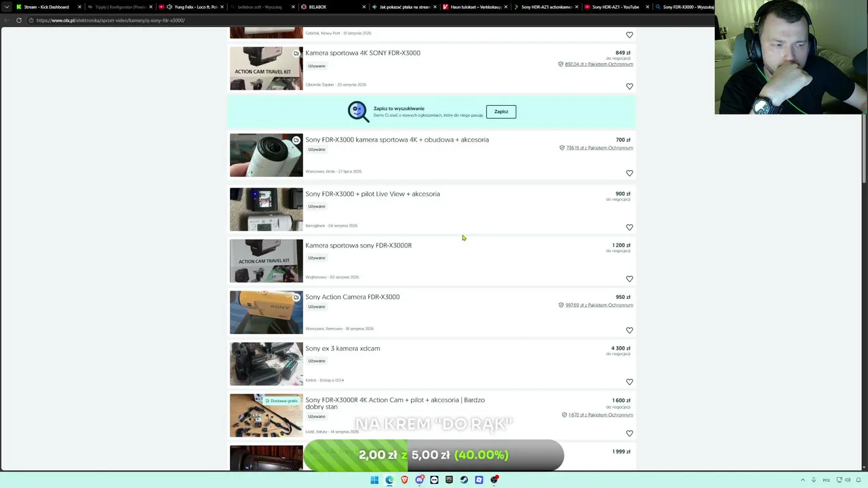Open Discord from the taskbar

point(420,480)
